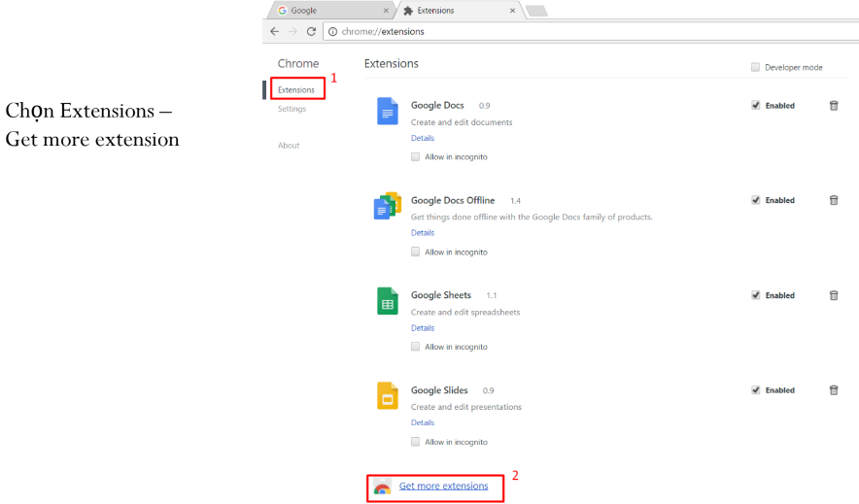Open the Get more extensions link

(443, 486)
